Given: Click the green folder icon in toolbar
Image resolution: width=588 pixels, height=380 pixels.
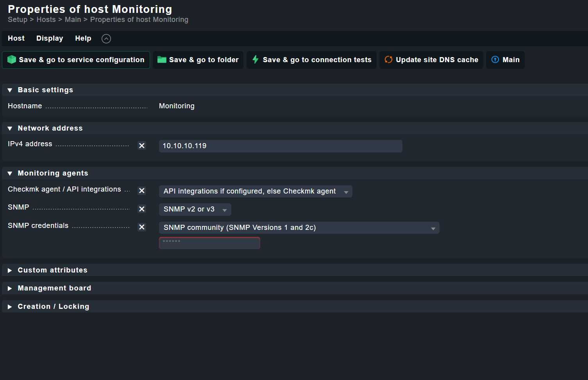Looking at the screenshot, I should (162, 60).
